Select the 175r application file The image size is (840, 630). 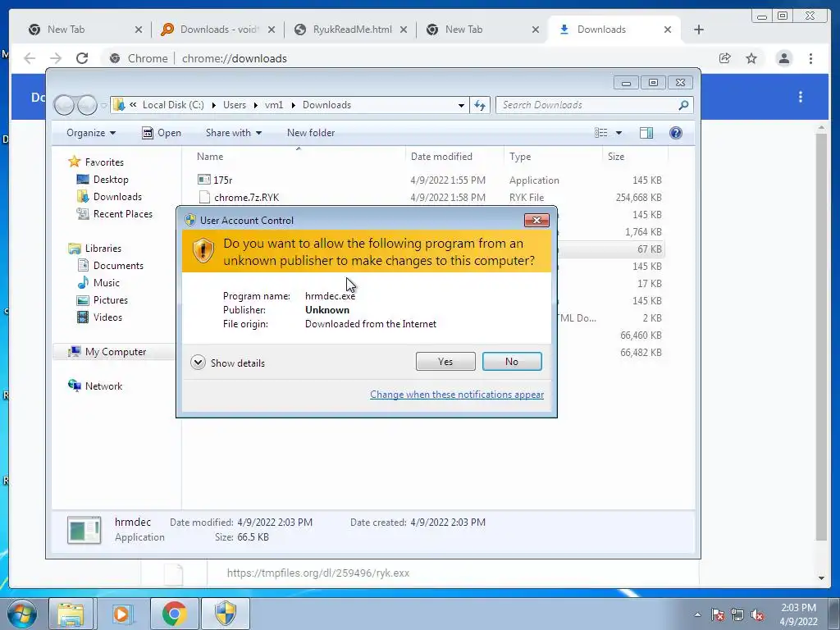[x=215, y=180]
